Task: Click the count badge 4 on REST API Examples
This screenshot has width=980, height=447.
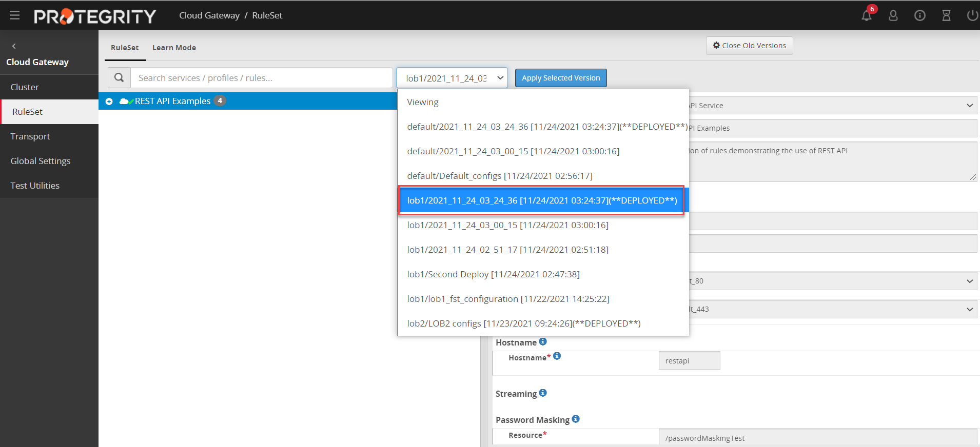Action: pos(220,100)
